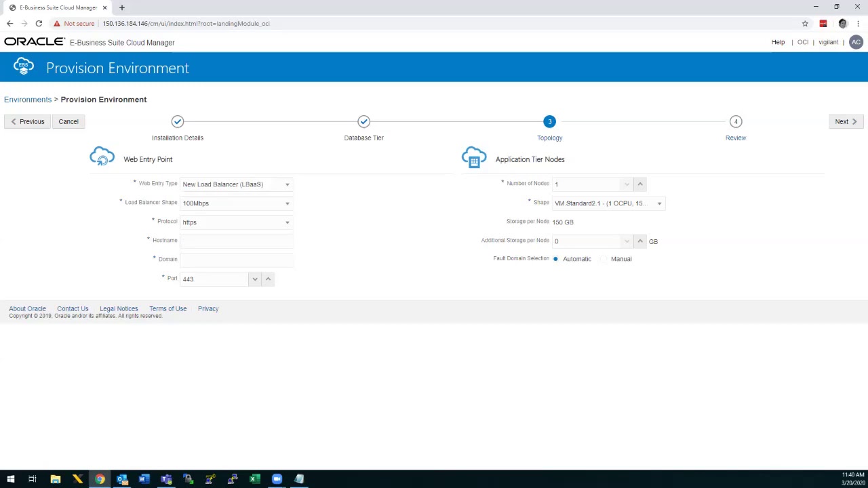868x488 pixels.
Task: Select Automatic fault domain selection
Action: (x=555, y=259)
